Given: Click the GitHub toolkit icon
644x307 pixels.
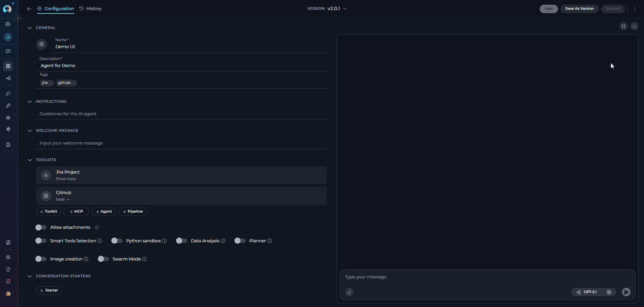Looking at the screenshot, I should point(46,196).
